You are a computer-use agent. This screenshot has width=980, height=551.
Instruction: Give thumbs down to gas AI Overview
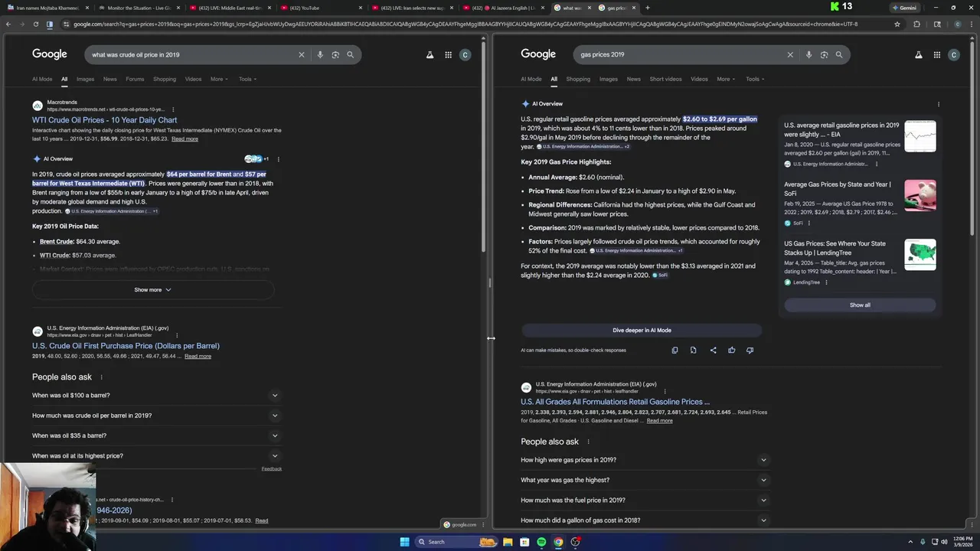tap(750, 350)
